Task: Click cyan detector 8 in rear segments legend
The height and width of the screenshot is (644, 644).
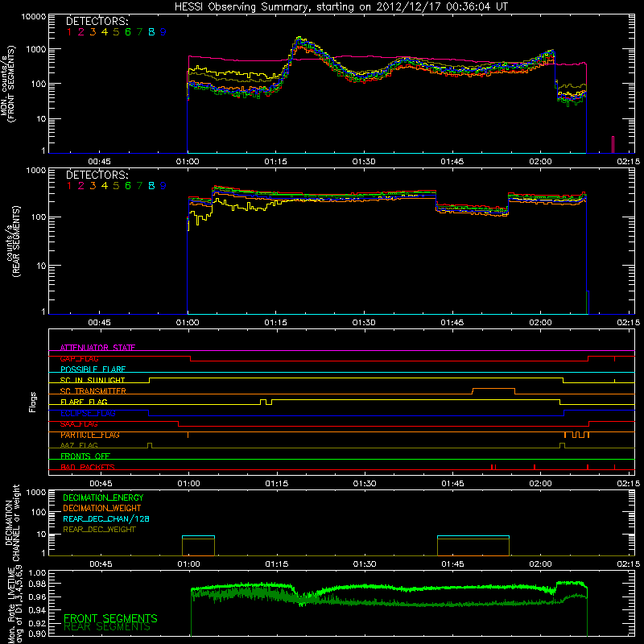Action: tap(151, 186)
